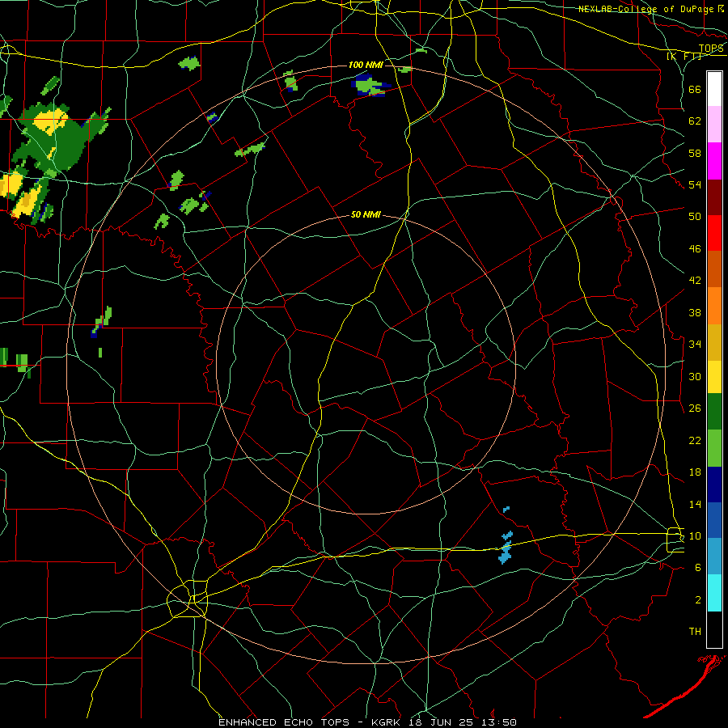Click the legend value "34"

click(x=695, y=344)
